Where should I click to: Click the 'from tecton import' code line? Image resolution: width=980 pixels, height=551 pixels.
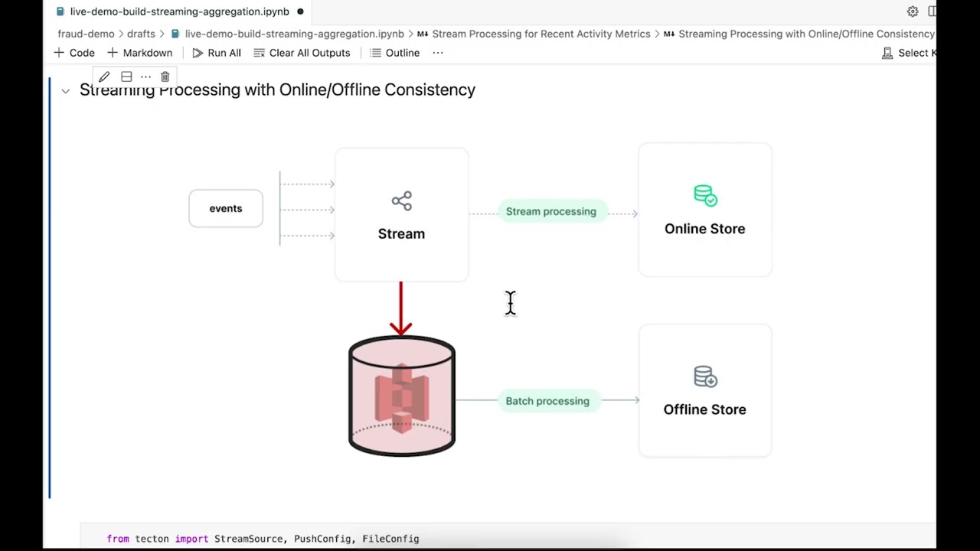263,539
